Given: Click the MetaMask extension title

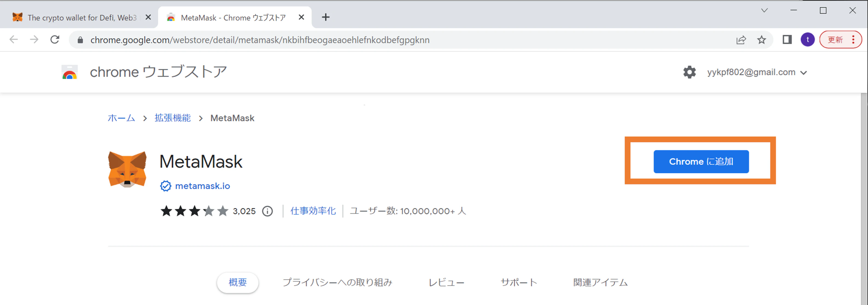Looking at the screenshot, I should pyautogui.click(x=201, y=162).
